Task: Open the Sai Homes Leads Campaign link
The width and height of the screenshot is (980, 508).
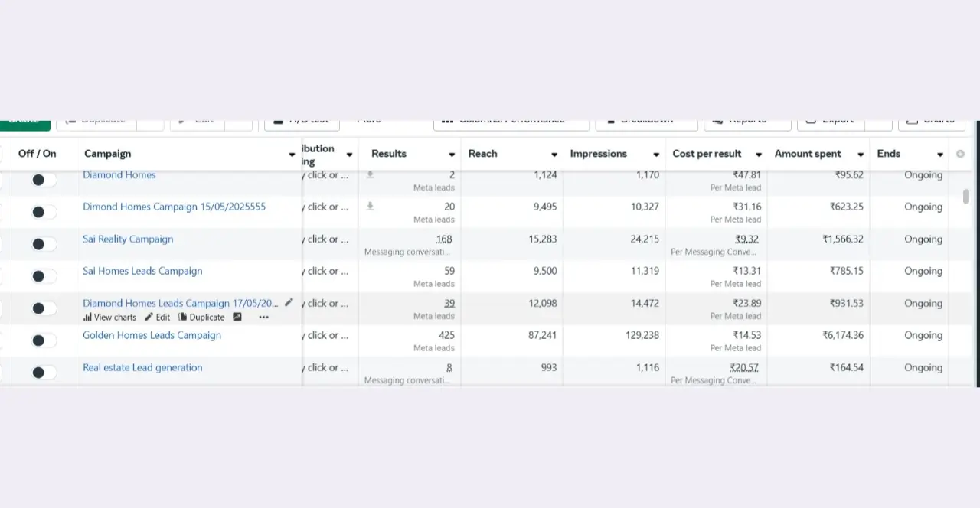Action: [x=142, y=271]
